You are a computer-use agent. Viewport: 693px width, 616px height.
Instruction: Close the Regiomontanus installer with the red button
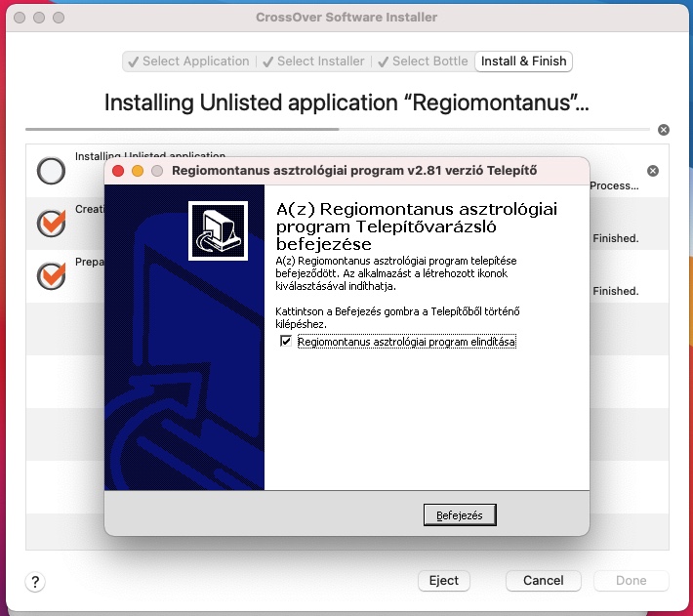pyautogui.click(x=118, y=171)
